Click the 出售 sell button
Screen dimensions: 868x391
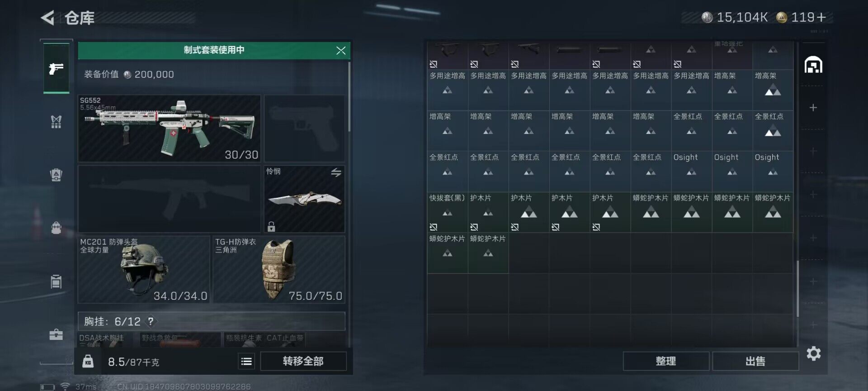[755, 361]
